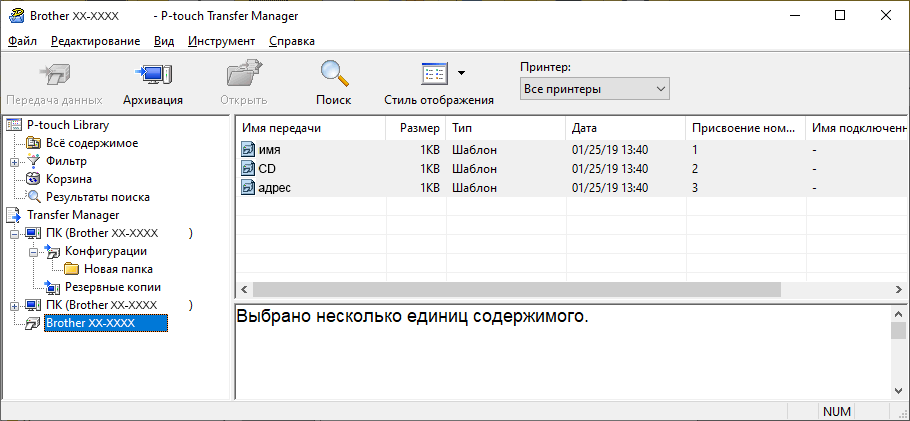The image size is (910, 421).
Task: Click the horizontal scrollbar right arrow
Action: pyautogui.click(x=900, y=289)
